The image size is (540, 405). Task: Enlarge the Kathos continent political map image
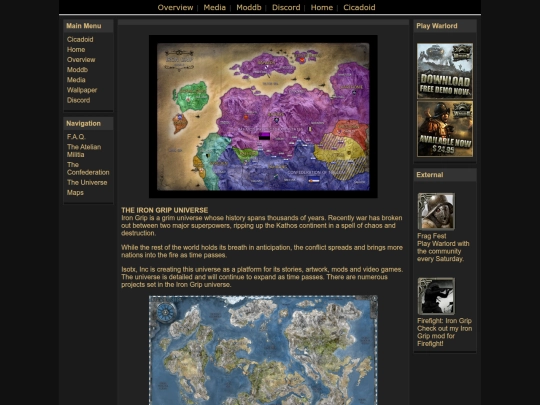[x=263, y=116]
